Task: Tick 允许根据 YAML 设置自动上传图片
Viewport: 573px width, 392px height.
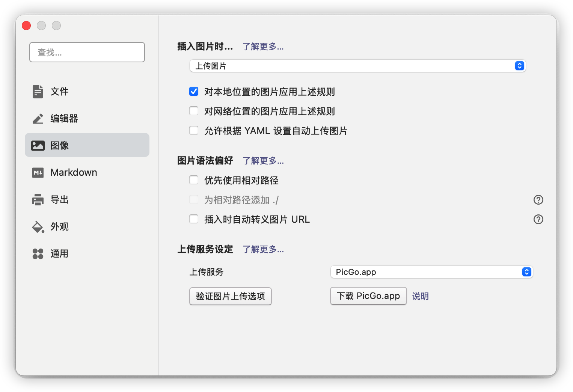Action: point(194,130)
